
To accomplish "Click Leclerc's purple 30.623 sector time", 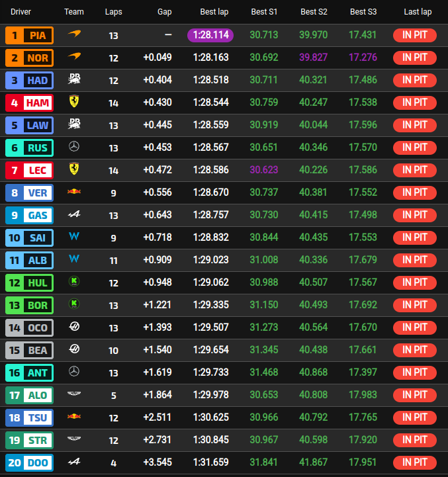I will (264, 170).
